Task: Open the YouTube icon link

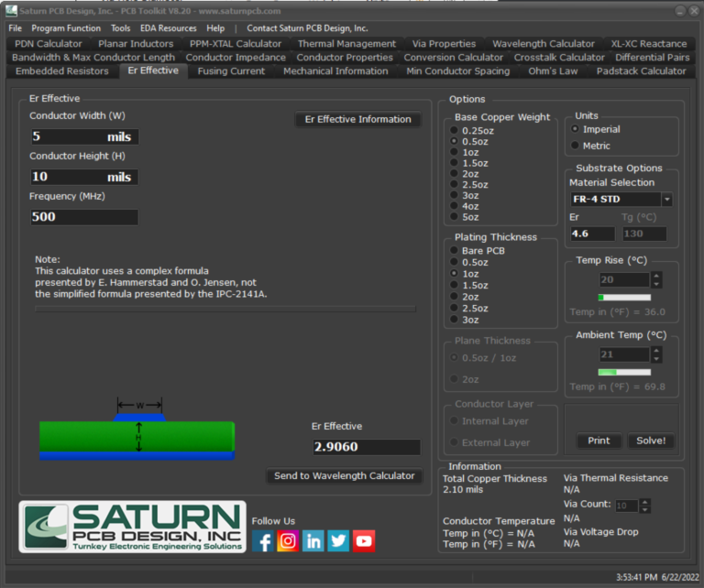Action: click(x=364, y=541)
